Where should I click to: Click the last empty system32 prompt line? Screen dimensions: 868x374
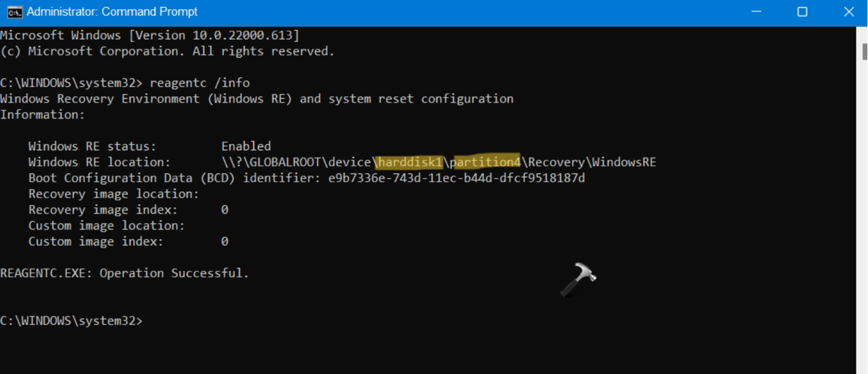71,321
